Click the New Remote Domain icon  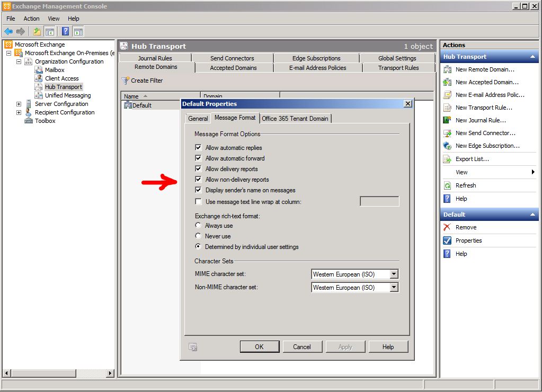(447, 69)
